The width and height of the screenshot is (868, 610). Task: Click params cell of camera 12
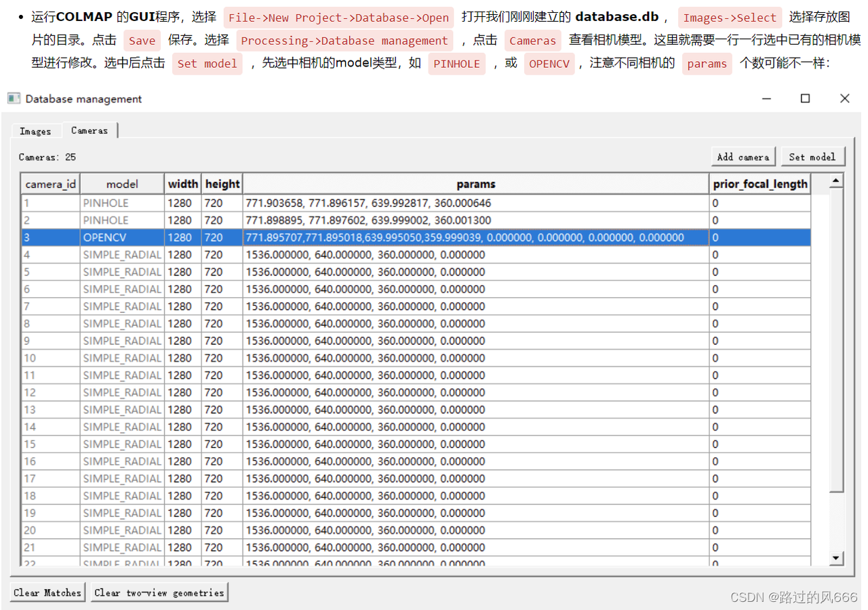(476, 393)
